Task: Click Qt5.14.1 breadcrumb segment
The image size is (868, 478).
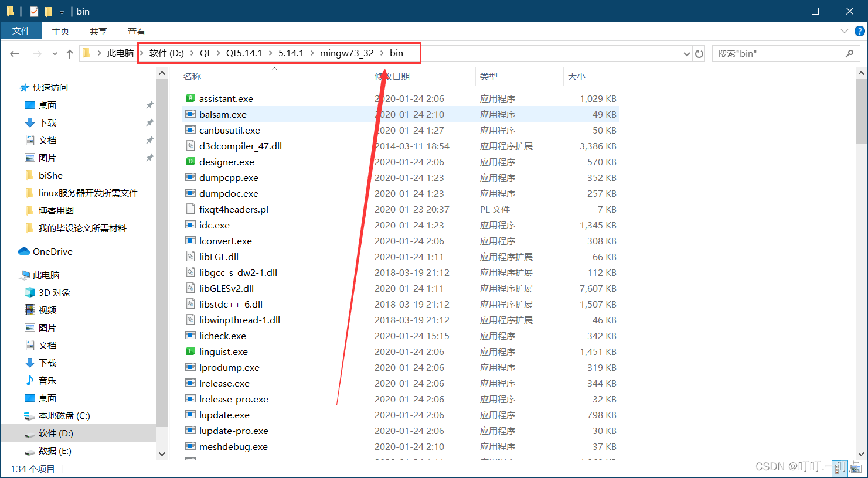Action: [x=244, y=53]
